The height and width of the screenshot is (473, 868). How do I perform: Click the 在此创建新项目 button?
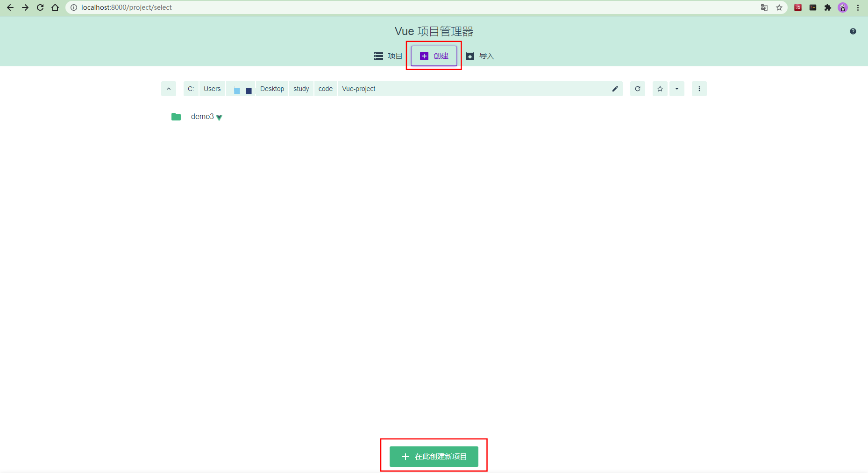pos(434,456)
